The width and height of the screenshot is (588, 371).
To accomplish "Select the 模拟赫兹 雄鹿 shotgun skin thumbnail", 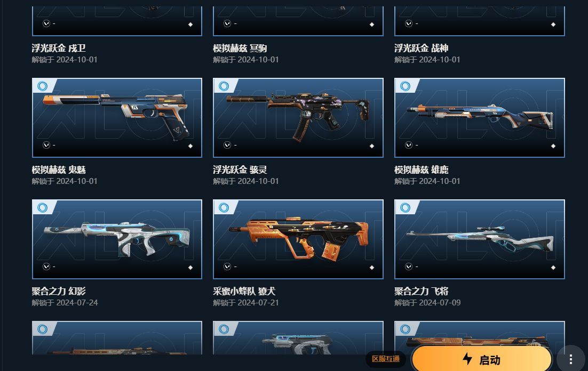I will [x=480, y=118].
